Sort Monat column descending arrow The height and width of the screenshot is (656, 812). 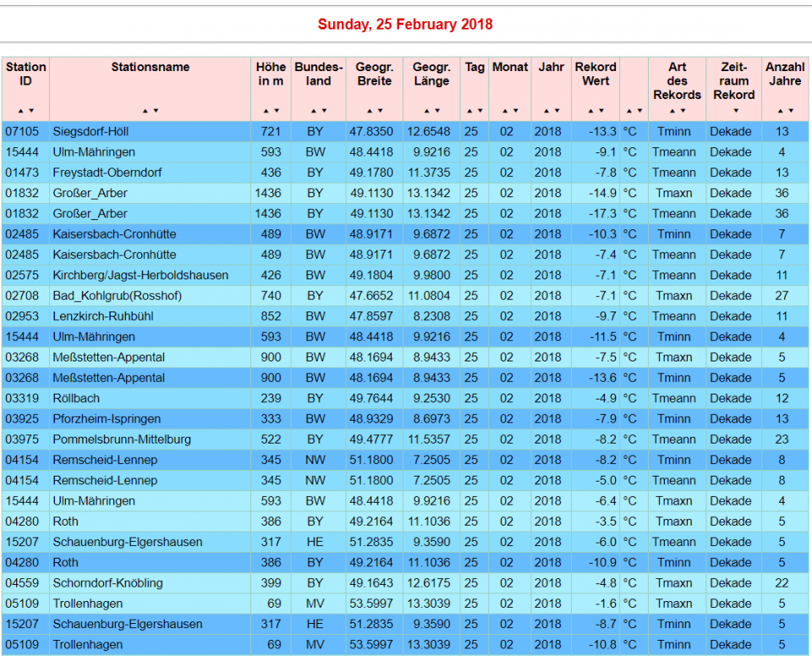(514, 111)
